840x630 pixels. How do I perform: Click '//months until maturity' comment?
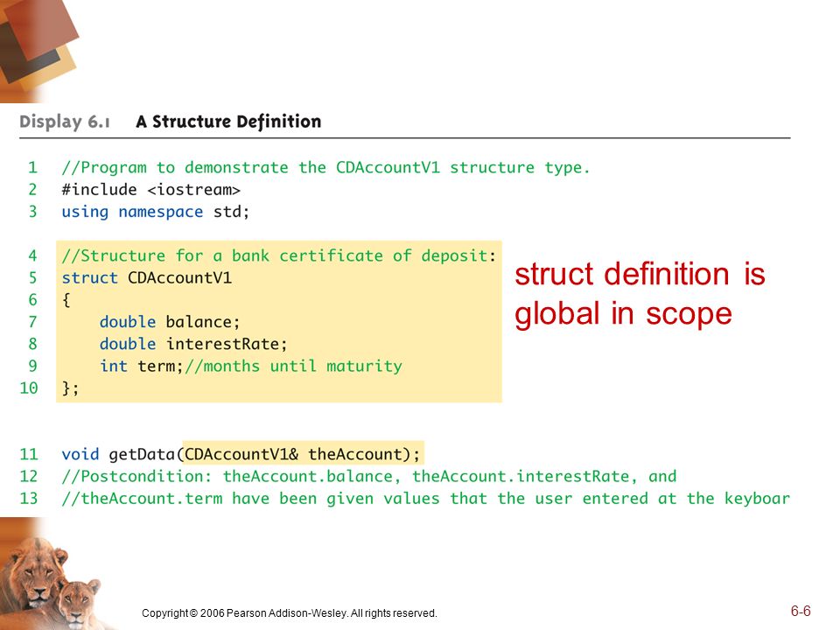[x=293, y=366]
